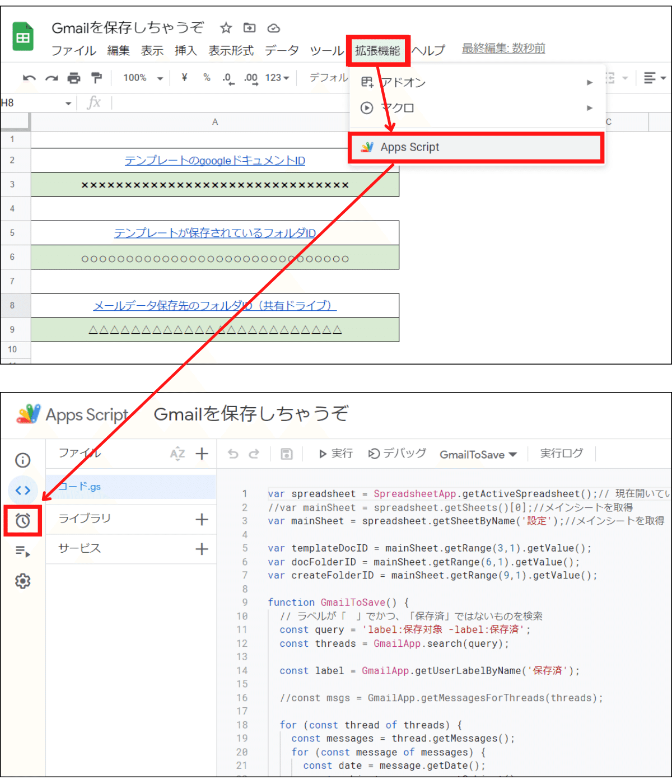Open the code editor icon in sidebar

tap(23, 491)
